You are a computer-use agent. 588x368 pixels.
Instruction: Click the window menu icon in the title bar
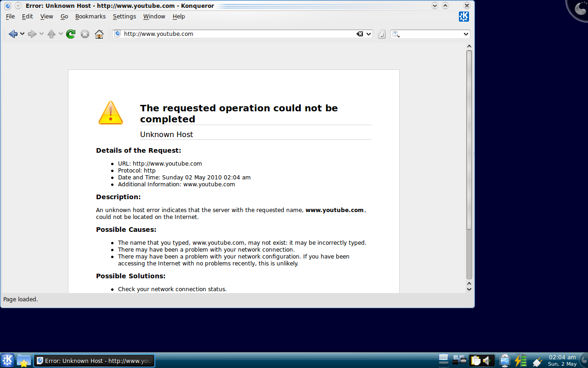[x=8, y=6]
